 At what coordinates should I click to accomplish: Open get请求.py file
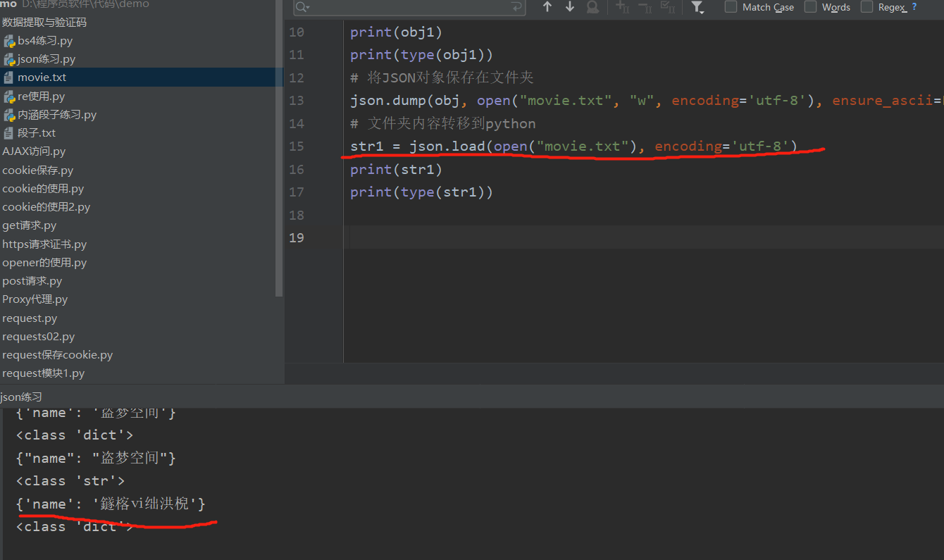29,225
